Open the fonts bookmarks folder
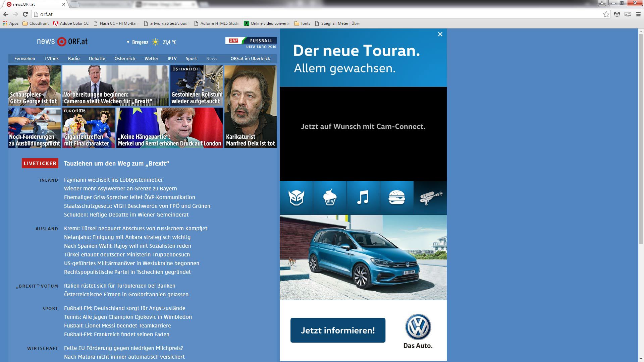Screen dimensions: 644x362 302,23
